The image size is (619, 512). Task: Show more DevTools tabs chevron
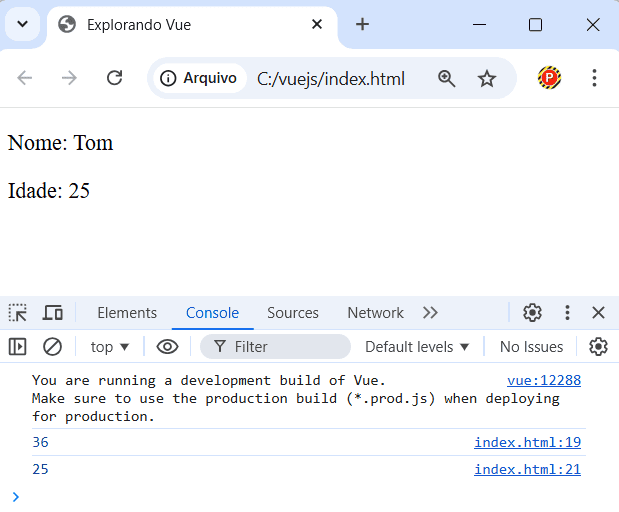pyautogui.click(x=430, y=313)
